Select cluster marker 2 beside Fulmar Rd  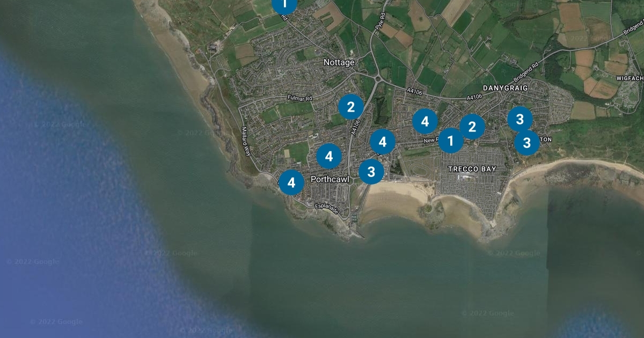pos(351,107)
